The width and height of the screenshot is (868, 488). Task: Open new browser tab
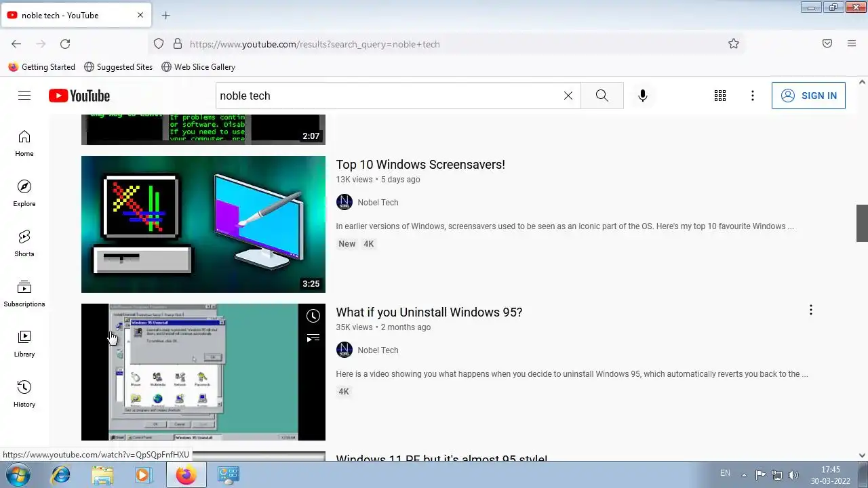click(x=165, y=15)
